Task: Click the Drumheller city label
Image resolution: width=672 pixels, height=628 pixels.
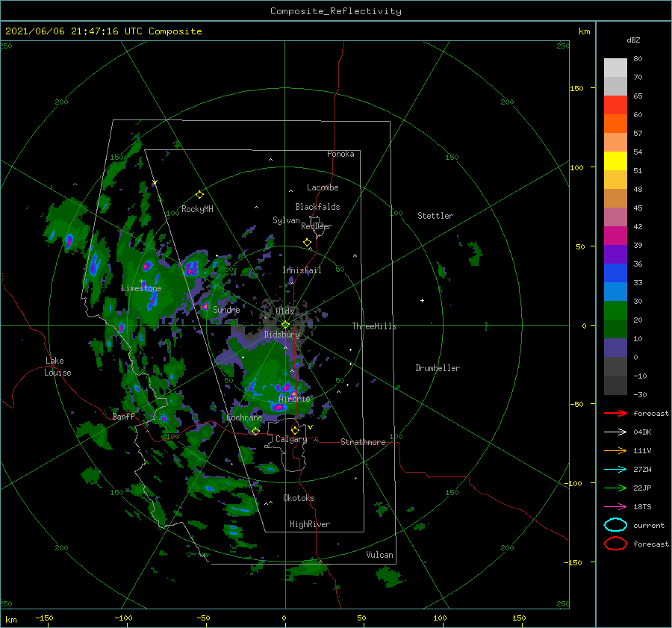Action: 438,368
